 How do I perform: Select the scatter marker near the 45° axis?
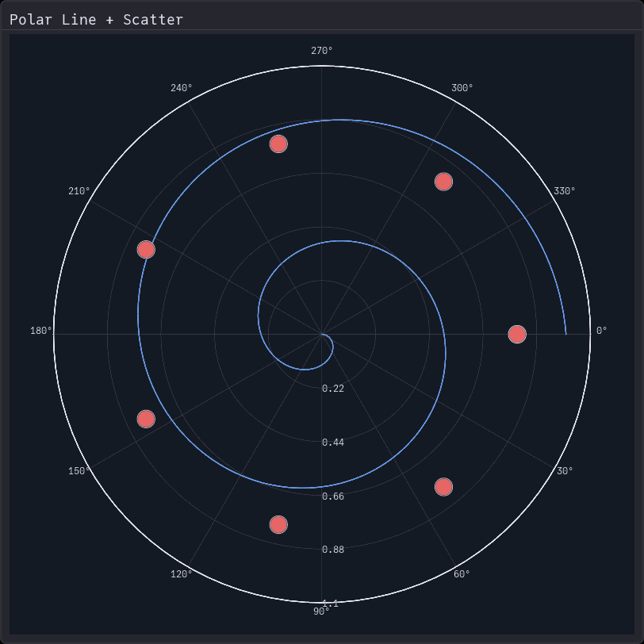(444, 488)
